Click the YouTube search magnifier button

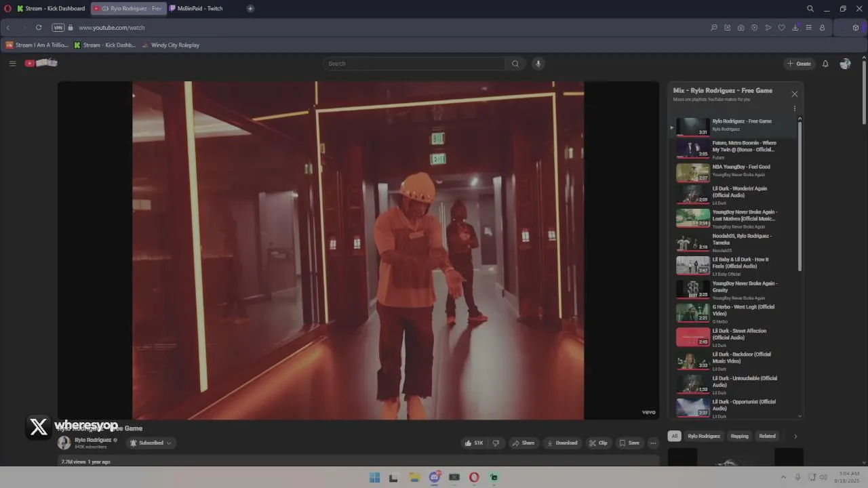(x=515, y=64)
